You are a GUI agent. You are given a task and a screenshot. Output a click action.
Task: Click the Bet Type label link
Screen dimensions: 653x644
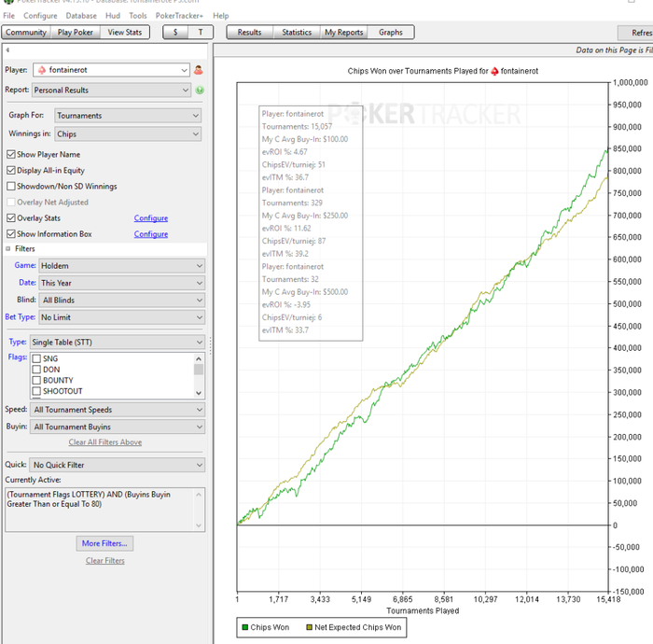pos(20,317)
